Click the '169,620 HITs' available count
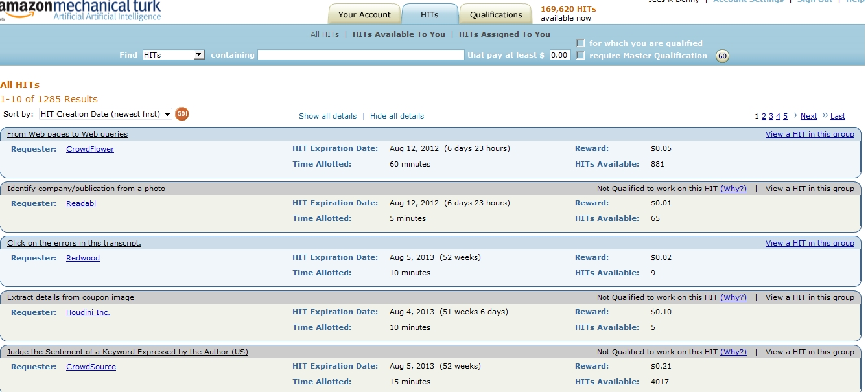The height and width of the screenshot is (392, 868). coord(569,9)
